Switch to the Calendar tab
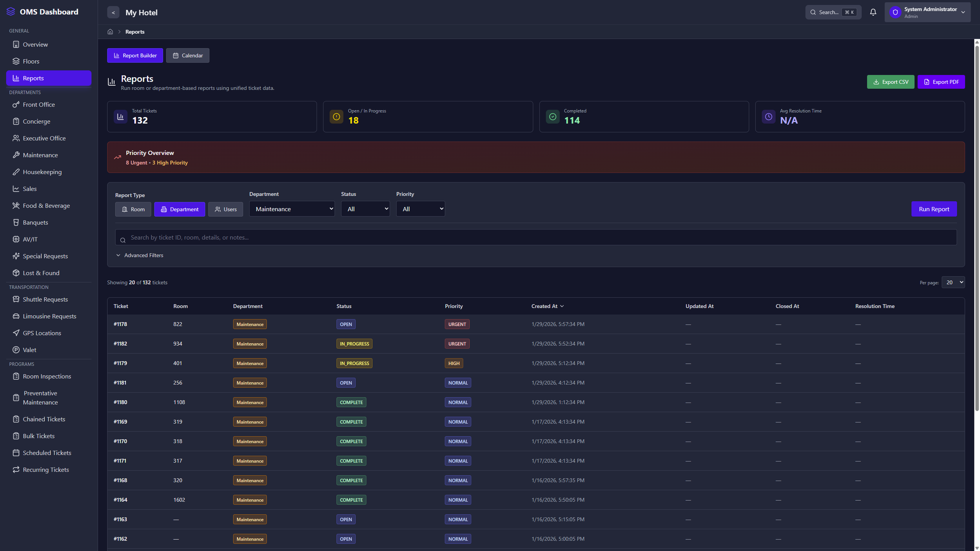 187,56
